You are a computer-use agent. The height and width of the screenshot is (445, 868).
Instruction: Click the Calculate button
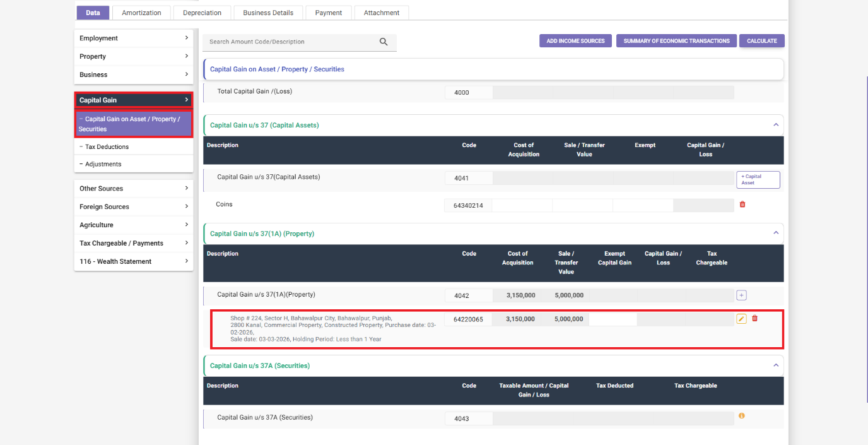coord(762,41)
